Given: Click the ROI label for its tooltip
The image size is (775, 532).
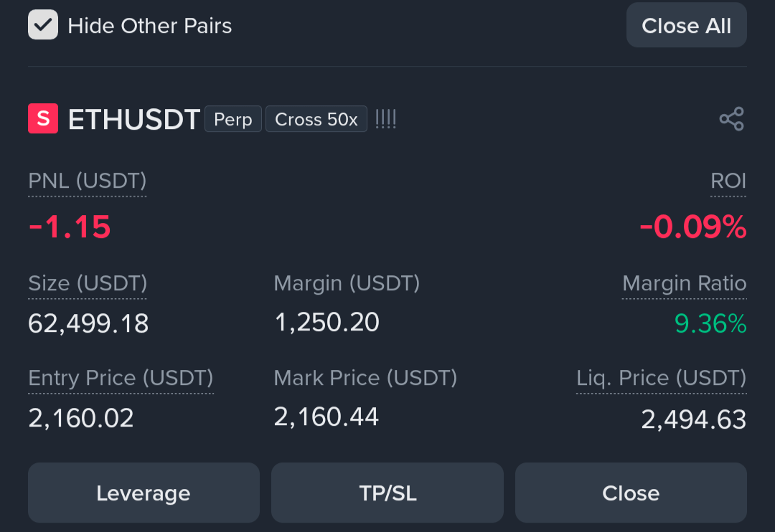Looking at the screenshot, I should [728, 181].
